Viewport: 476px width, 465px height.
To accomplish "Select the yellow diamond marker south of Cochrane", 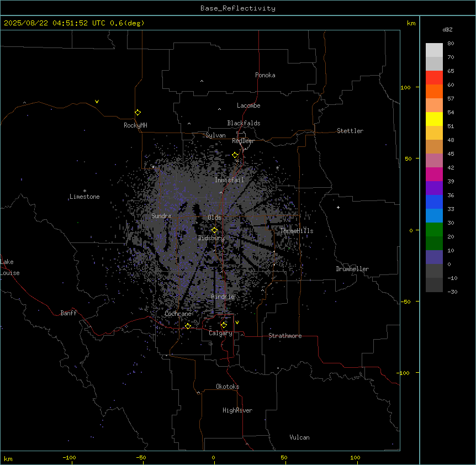I will (x=188, y=326).
